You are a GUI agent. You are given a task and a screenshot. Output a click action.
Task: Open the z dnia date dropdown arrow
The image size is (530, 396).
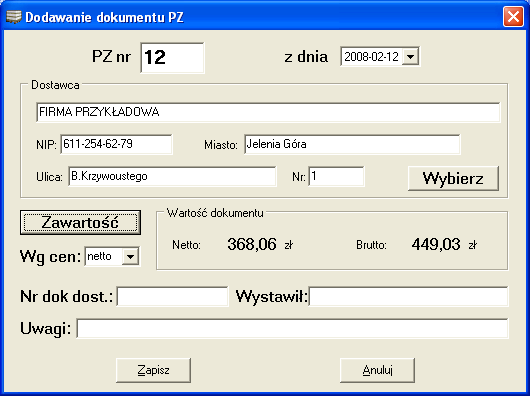(410, 56)
